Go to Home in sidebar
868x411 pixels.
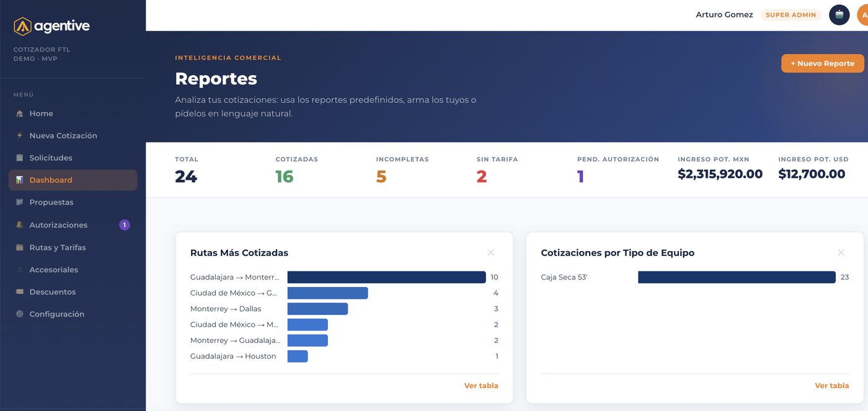click(73, 113)
